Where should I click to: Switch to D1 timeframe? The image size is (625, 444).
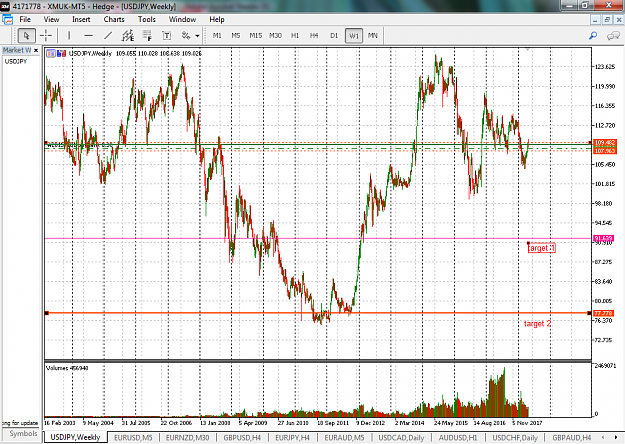334,35
